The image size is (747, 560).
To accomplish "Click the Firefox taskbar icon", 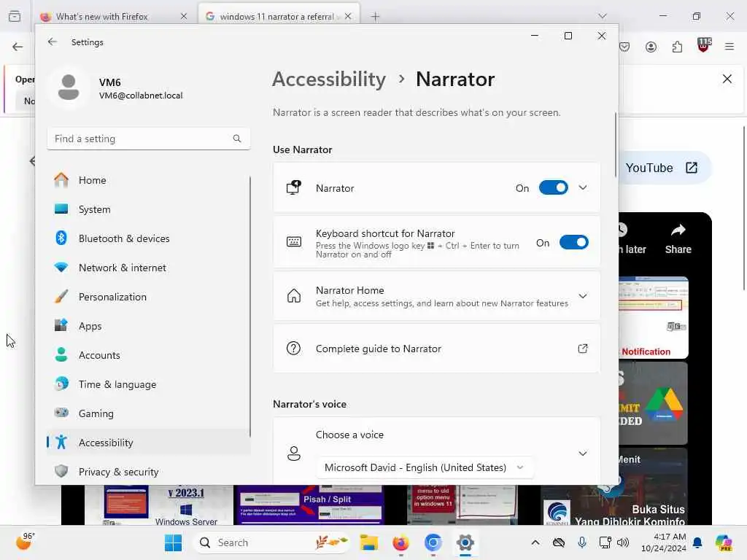I will (400, 542).
